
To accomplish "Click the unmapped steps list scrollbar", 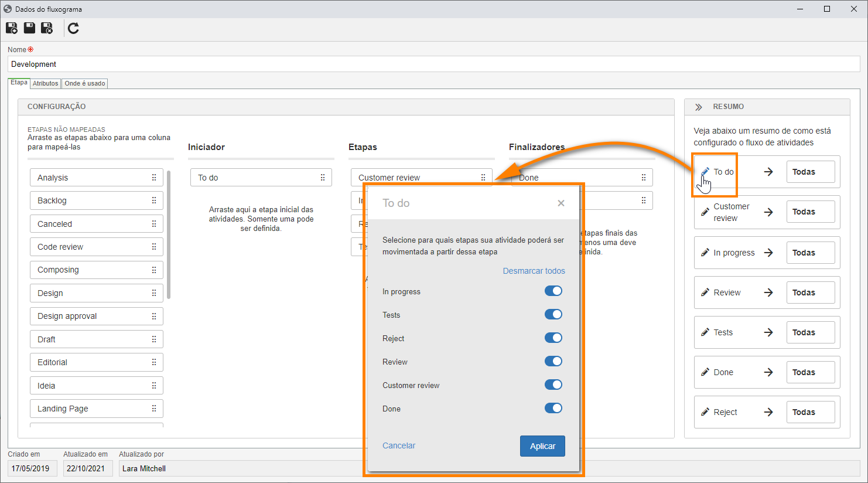I will tap(169, 234).
